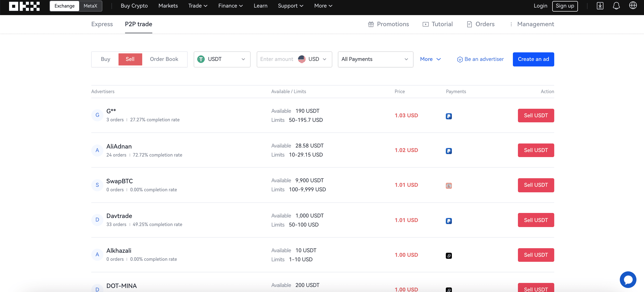Open advertiser Davtrade's name
This screenshot has width=644, height=292.
119,216
